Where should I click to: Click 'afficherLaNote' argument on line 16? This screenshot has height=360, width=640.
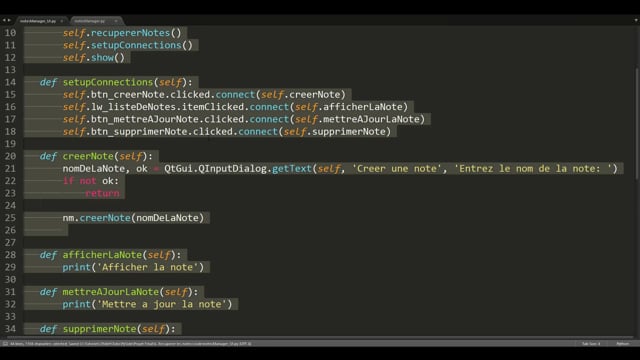[x=363, y=107]
